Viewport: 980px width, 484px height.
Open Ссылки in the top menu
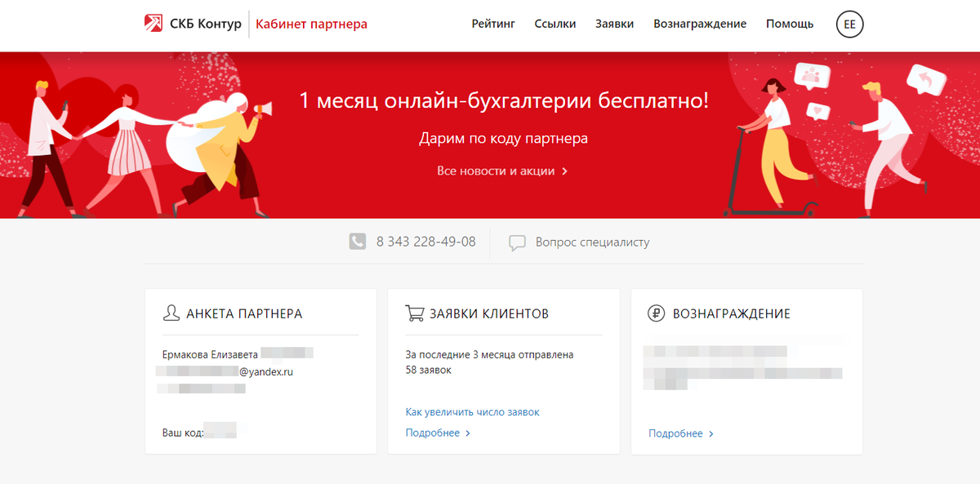[555, 24]
